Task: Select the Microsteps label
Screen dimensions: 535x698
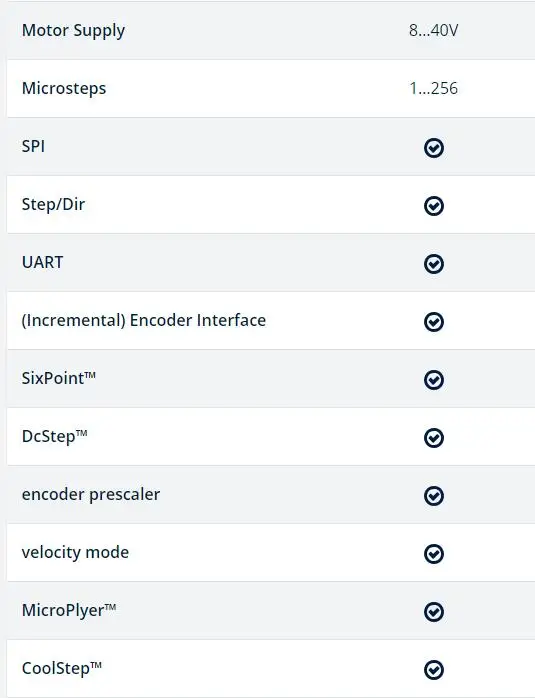Action: pyautogui.click(x=64, y=89)
